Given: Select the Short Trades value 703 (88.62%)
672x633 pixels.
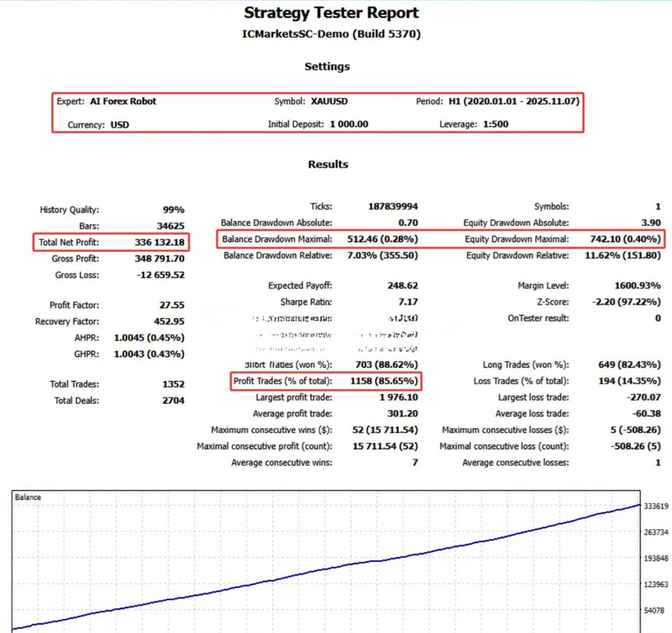Looking at the screenshot, I should click(x=386, y=364).
